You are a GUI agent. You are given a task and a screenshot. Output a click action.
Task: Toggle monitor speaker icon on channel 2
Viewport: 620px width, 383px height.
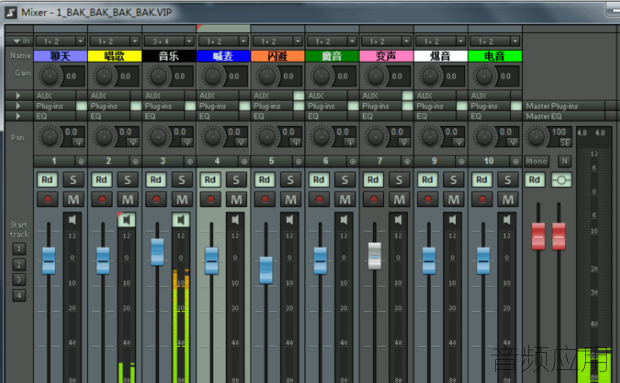tap(127, 220)
